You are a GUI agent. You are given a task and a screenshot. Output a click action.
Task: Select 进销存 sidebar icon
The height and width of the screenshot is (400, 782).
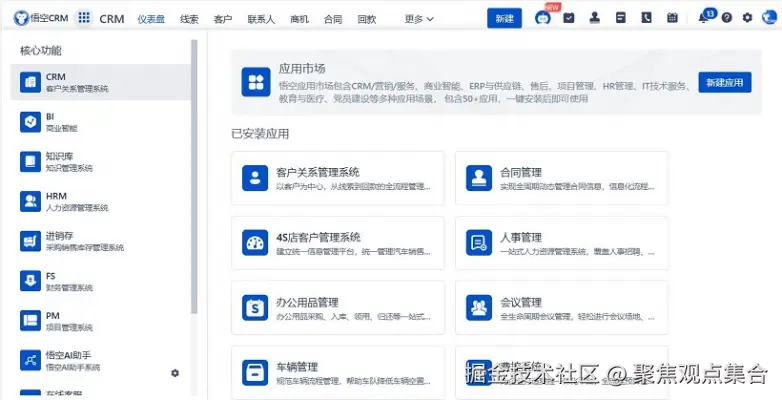pos(30,241)
